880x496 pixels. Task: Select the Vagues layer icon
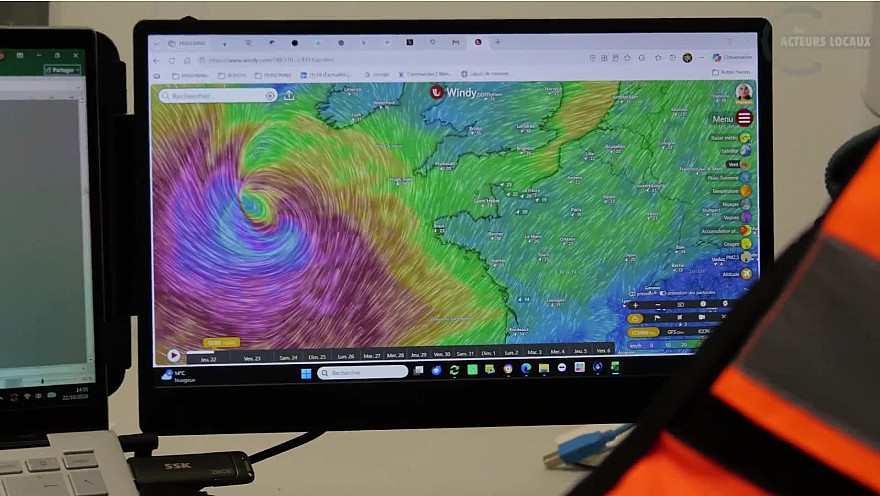746,217
